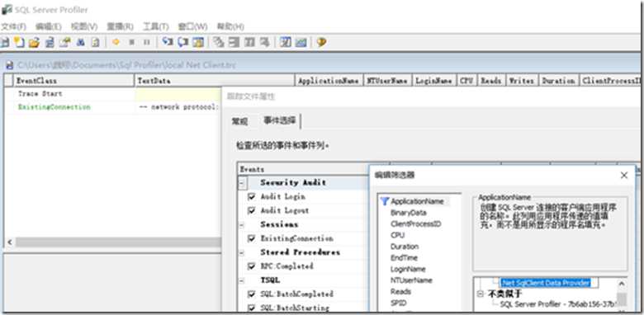Viewport: 644px width, 315px height.
Task: Open trace Properties from the toolbar
Action: (x=65, y=42)
